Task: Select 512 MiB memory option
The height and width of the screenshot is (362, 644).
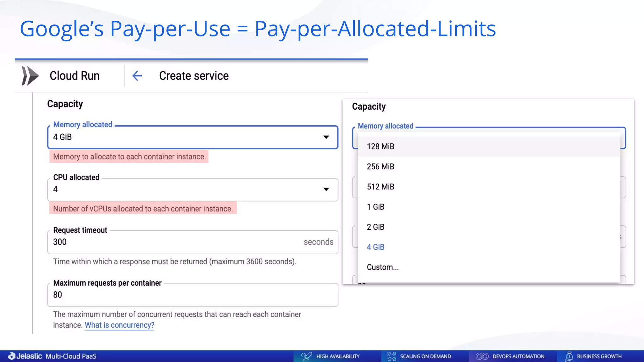Action: click(489, 187)
